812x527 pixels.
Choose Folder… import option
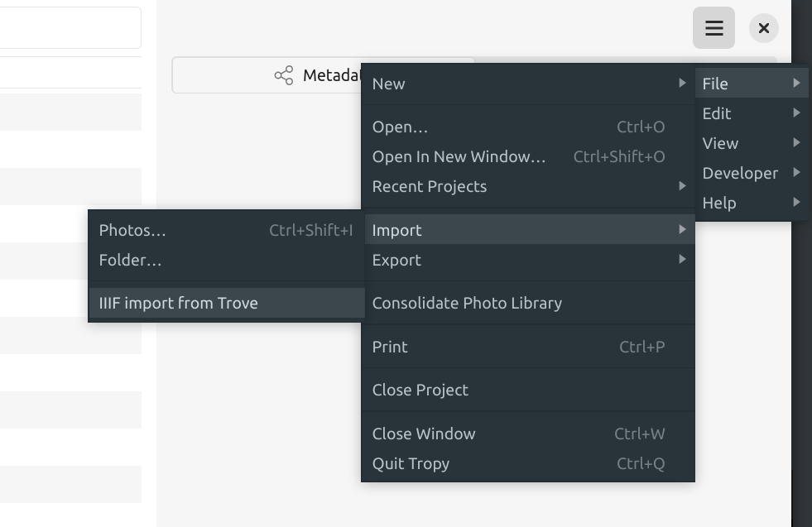coord(227,260)
